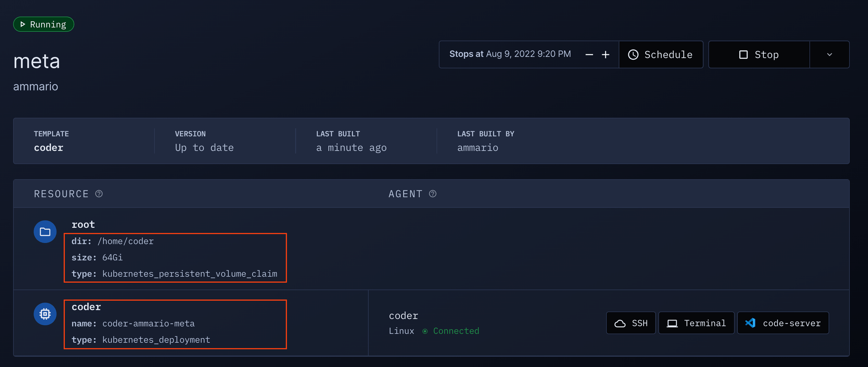Click the ammario name under LAST BUILT BY

click(478, 148)
